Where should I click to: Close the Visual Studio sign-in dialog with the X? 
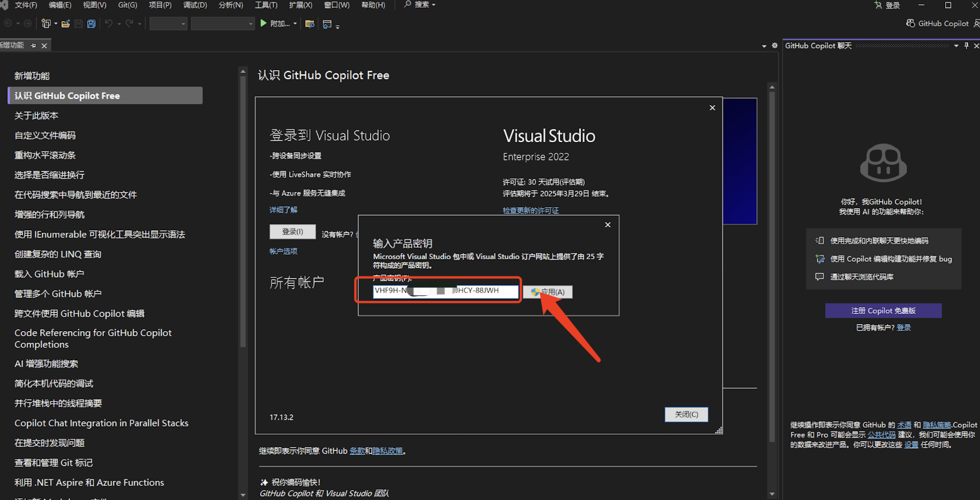click(712, 108)
